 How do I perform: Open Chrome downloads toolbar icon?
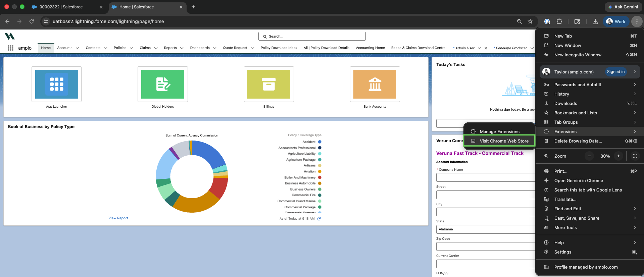point(595,21)
